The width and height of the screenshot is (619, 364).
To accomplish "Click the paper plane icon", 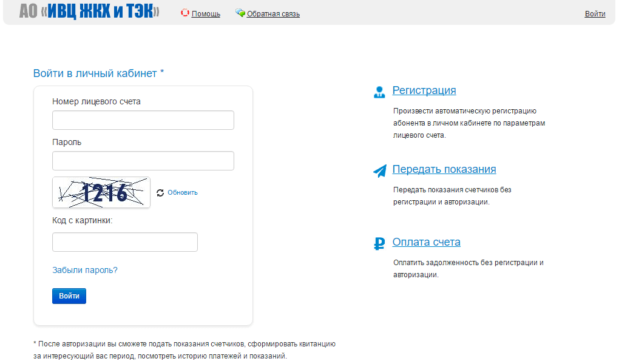I will point(380,171).
